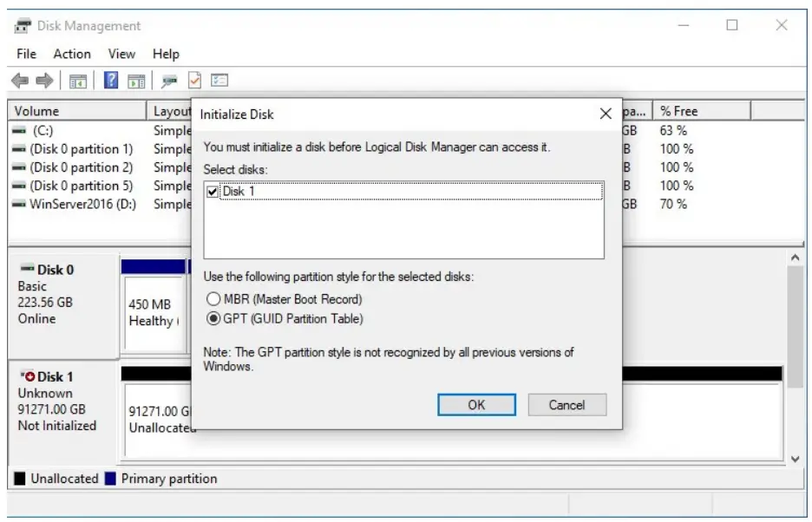Confirm with the OK button
This screenshot has height=522, width=812.
(476, 404)
